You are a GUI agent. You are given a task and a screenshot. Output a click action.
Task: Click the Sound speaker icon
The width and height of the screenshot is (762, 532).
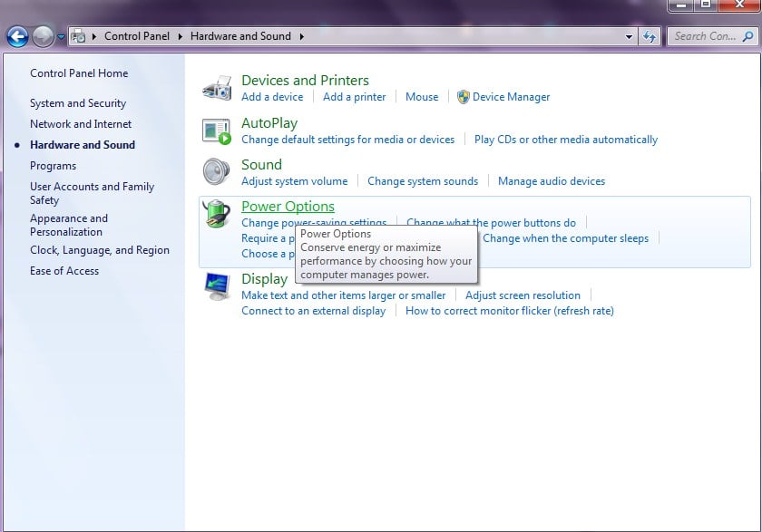[217, 172]
